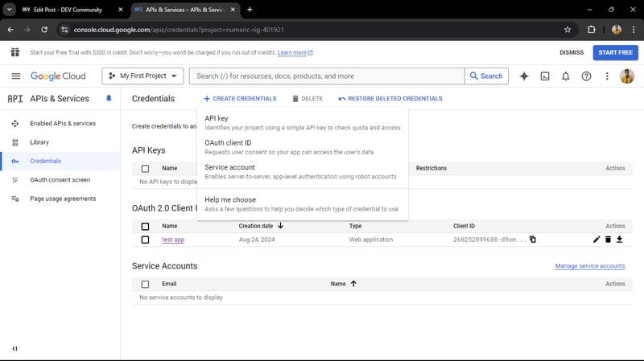Open the help question mark icon
The width and height of the screenshot is (644, 361).
click(586, 76)
